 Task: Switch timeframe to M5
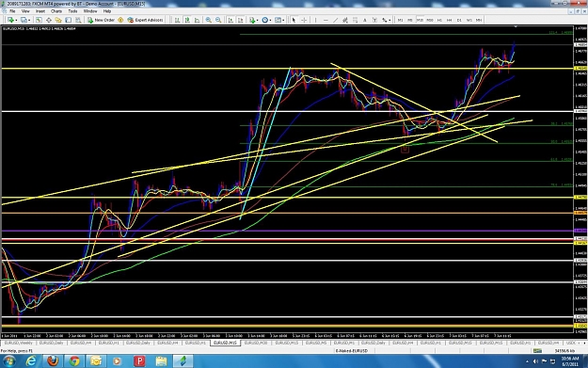tap(410, 20)
